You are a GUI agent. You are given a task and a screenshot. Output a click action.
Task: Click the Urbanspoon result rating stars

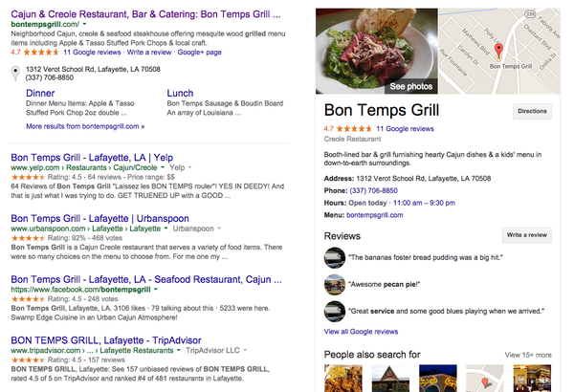coord(28,238)
